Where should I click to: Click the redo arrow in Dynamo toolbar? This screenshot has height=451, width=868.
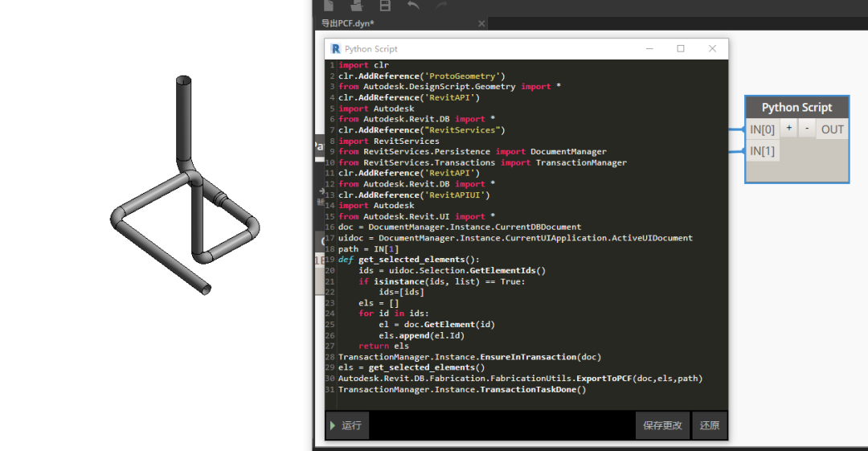441,6
